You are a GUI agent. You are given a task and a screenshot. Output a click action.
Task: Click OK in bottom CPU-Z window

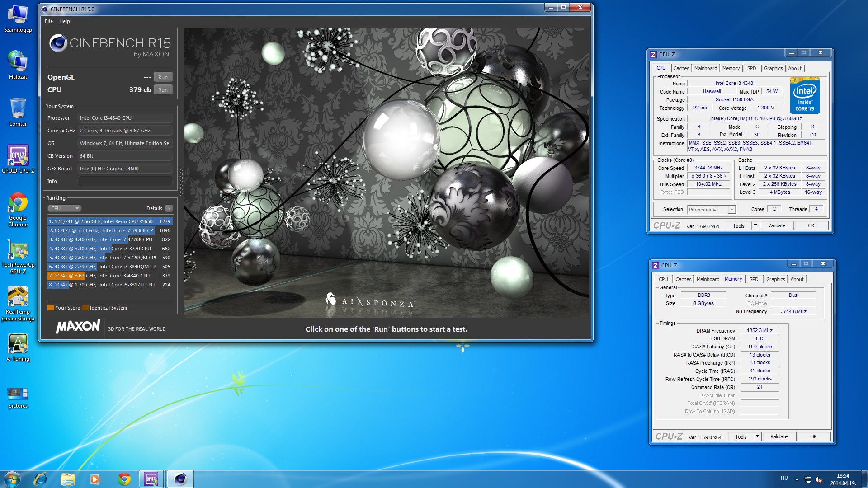point(813,436)
